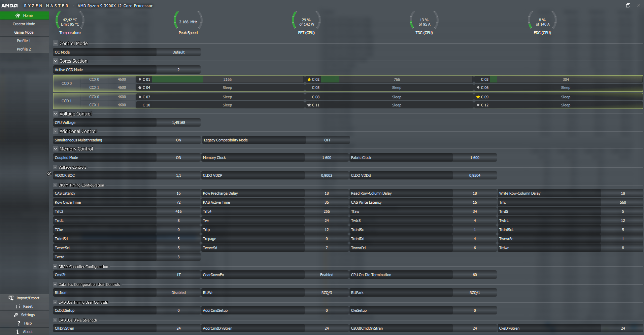Click the VDDCR SOC value 1,1
The width and height of the screenshot is (644, 335).
[178, 175]
